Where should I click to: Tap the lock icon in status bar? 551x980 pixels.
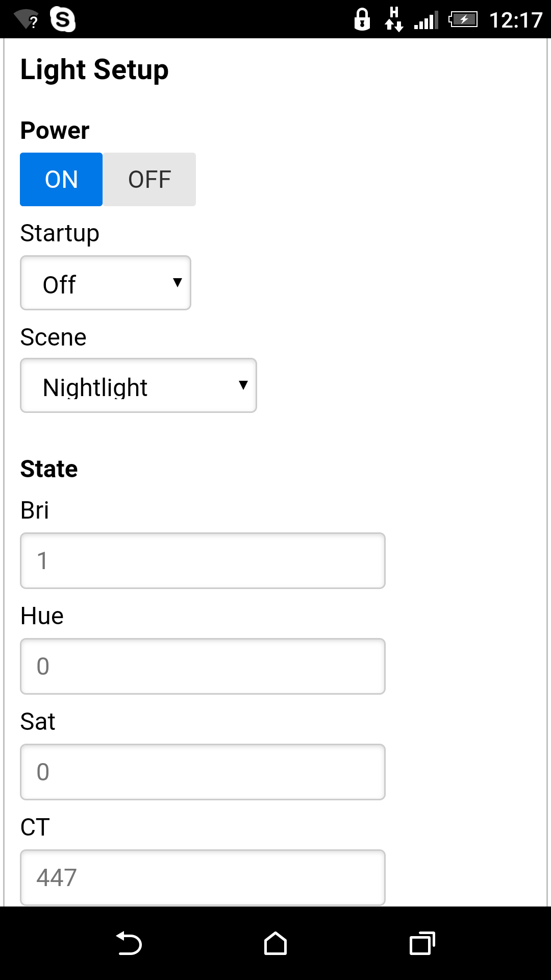pos(362,20)
